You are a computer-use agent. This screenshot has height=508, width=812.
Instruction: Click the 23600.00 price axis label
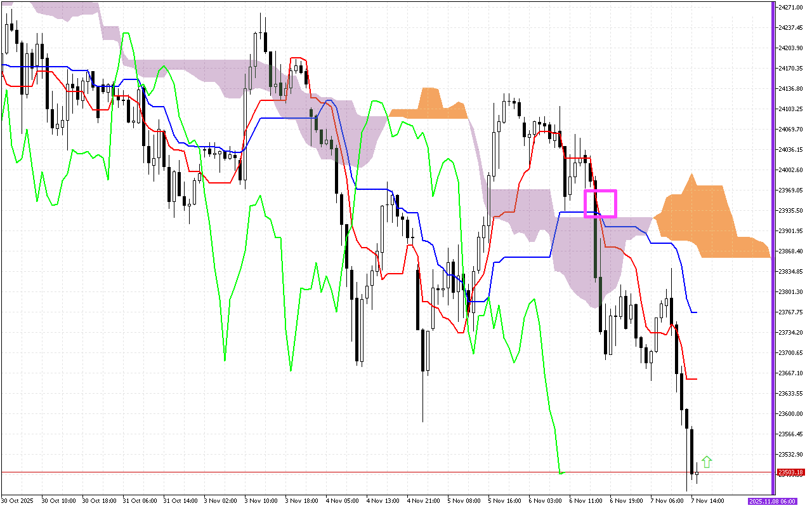click(790, 414)
